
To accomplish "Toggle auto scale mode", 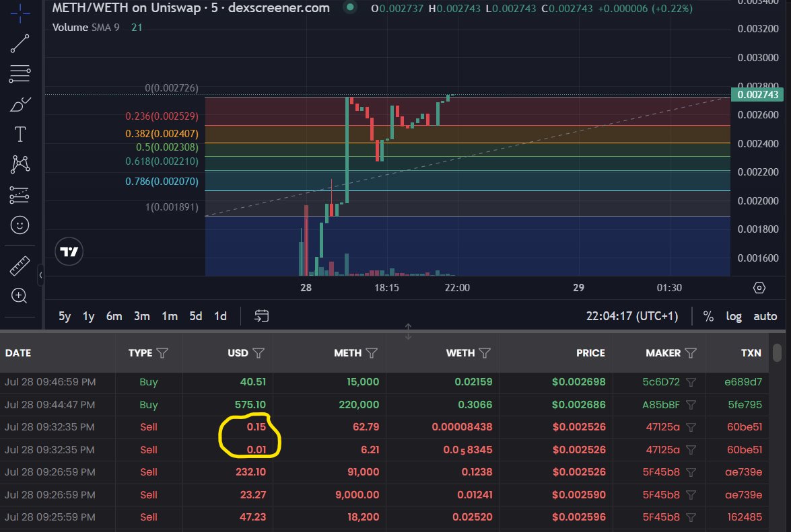I will point(765,316).
